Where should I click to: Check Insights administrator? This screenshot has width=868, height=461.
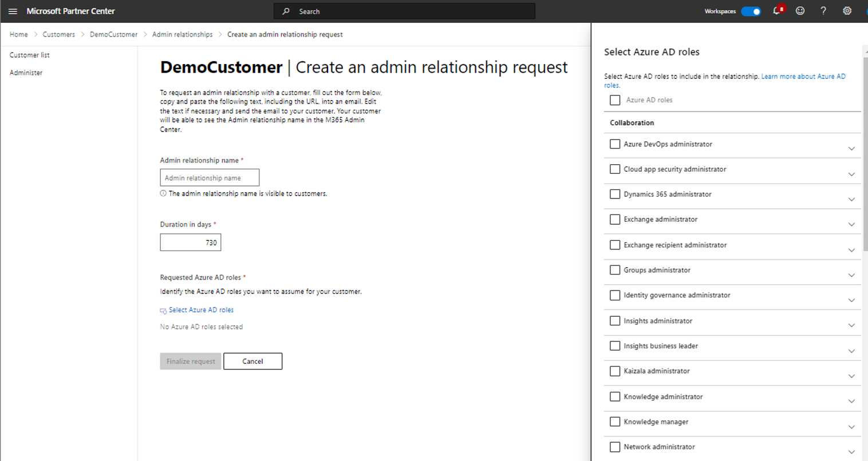[615, 321]
